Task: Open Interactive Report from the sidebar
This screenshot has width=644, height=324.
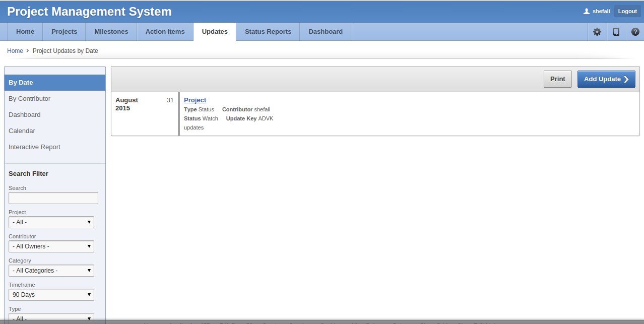Action: (34, 147)
